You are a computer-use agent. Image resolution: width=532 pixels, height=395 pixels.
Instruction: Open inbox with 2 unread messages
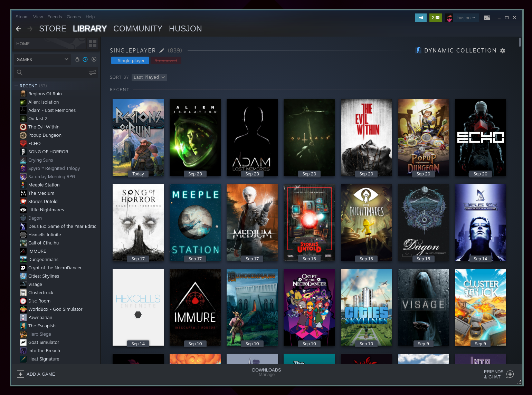coord(436,17)
